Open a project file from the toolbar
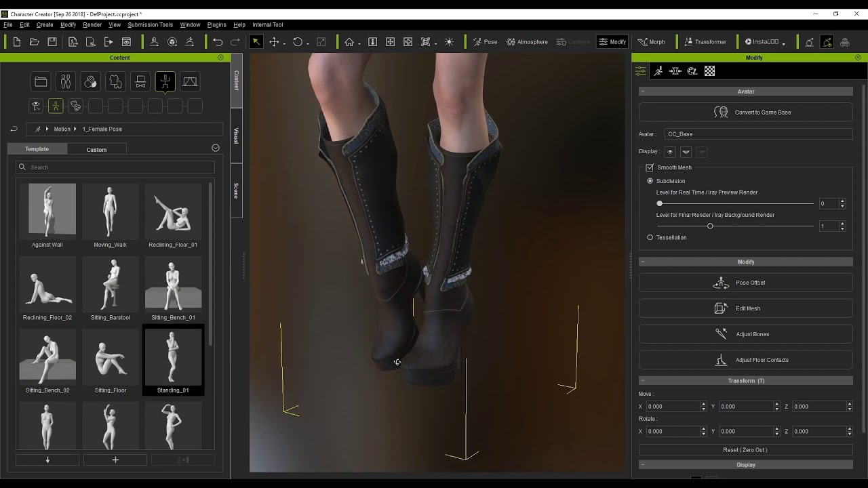This screenshot has width=868, height=488. (35, 42)
